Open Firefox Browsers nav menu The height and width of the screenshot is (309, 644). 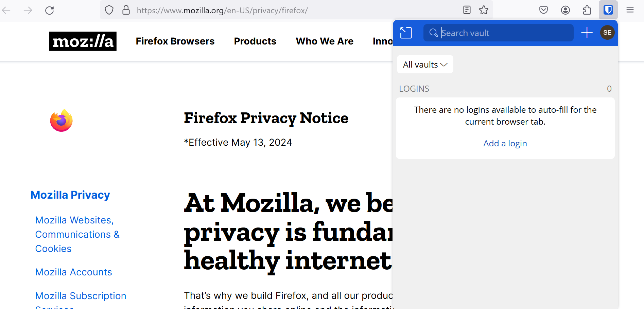click(x=175, y=41)
